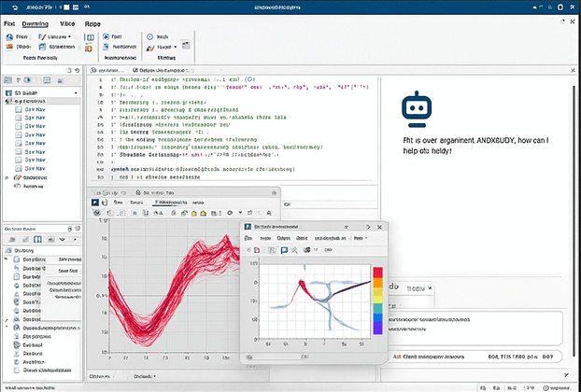This screenshot has height=392, width=581.
Task: Click the circled info icon in status bar
Action: coord(546,388)
